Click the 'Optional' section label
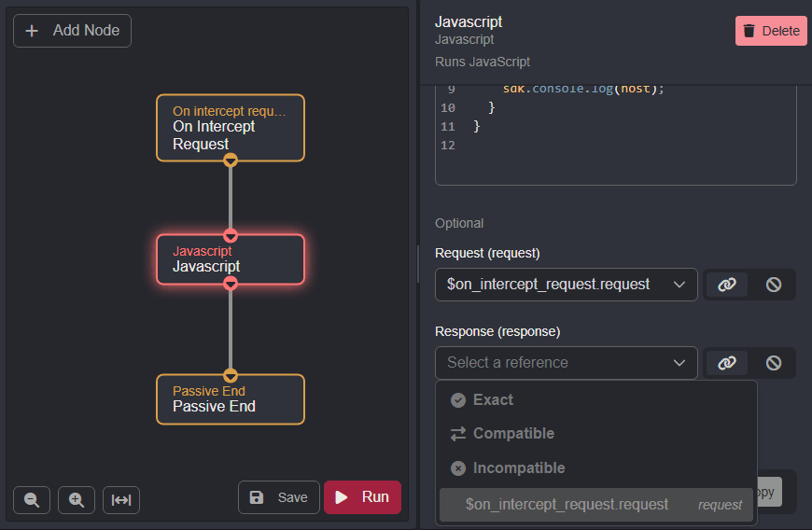This screenshot has width=812, height=530. point(459,223)
